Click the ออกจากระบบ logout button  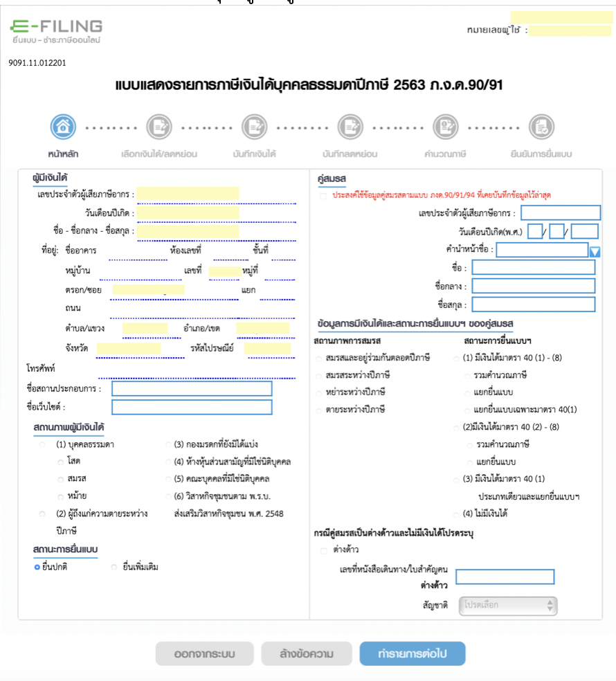coord(205,653)
